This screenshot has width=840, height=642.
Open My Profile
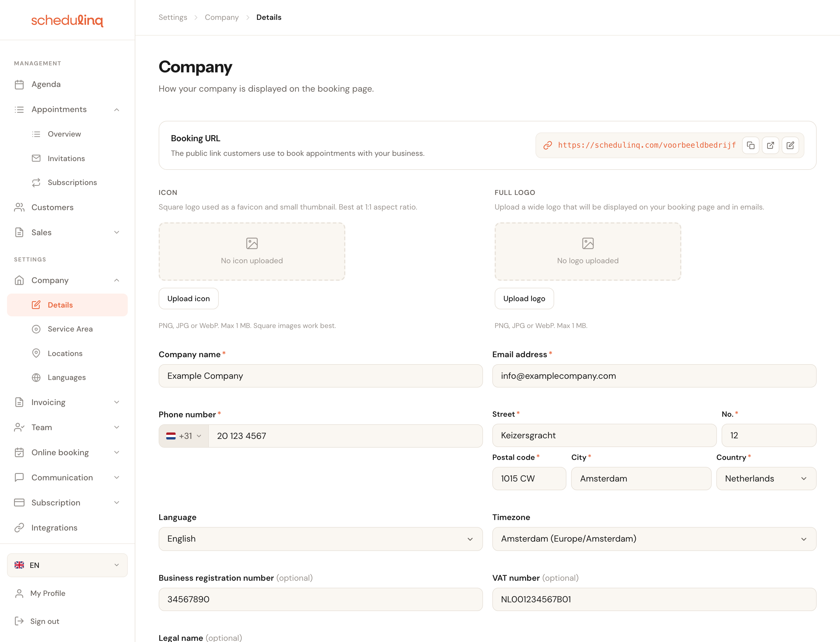67,593
